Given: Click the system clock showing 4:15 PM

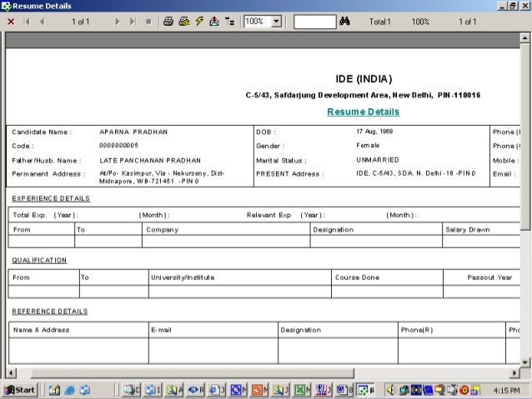Looking at the screenshot, I should [x=506, y=391].
